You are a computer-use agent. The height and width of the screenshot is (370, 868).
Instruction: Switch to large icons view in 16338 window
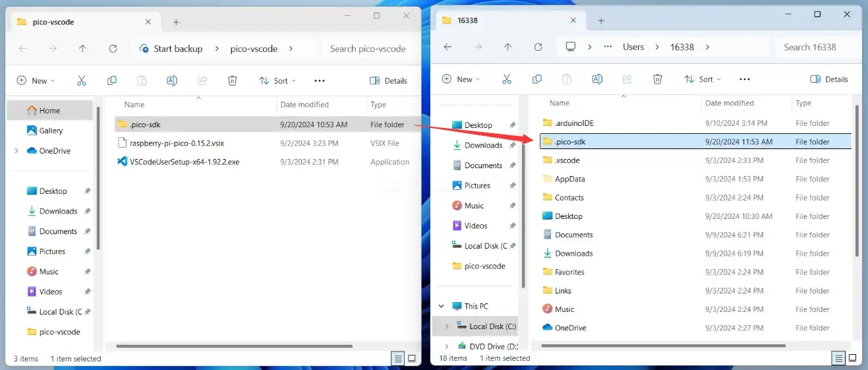click(853, 358)
